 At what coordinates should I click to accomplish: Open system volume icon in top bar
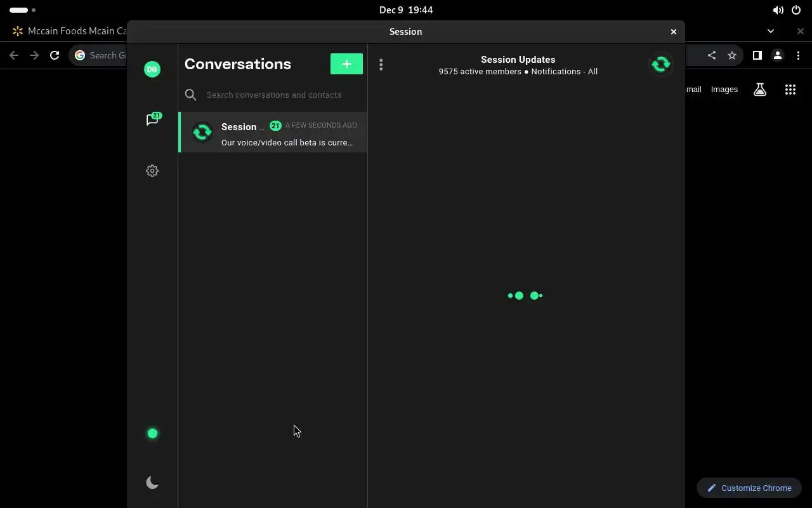(x=778, y=10)
